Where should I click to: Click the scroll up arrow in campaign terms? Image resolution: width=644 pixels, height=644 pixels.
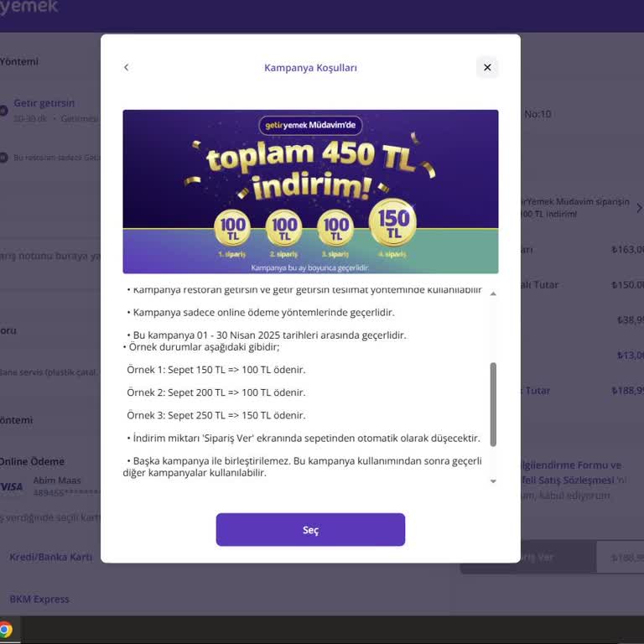tap(493, 293)
